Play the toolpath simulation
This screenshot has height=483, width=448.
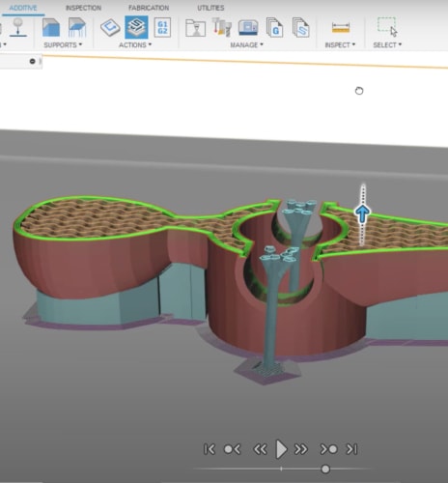click(281, 449)
